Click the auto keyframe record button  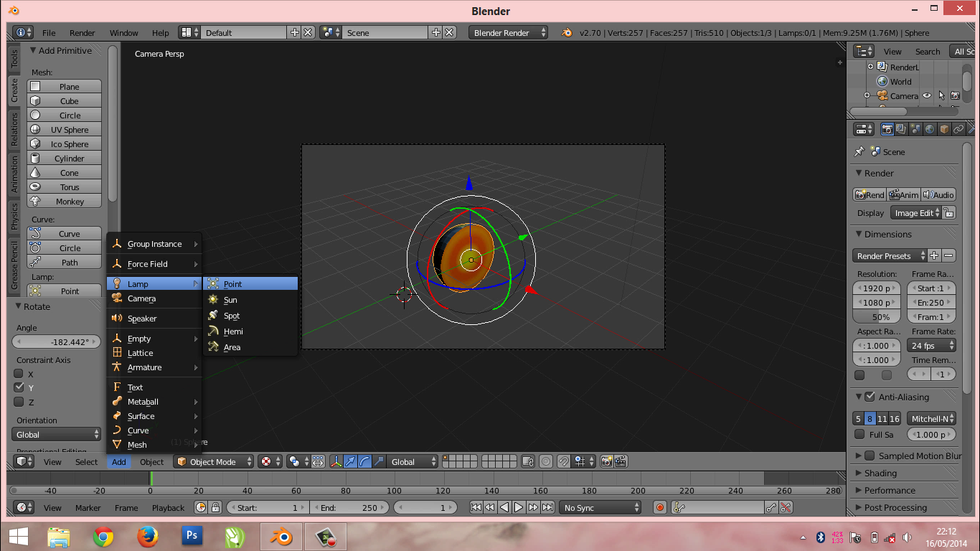[x=660, y=508]
